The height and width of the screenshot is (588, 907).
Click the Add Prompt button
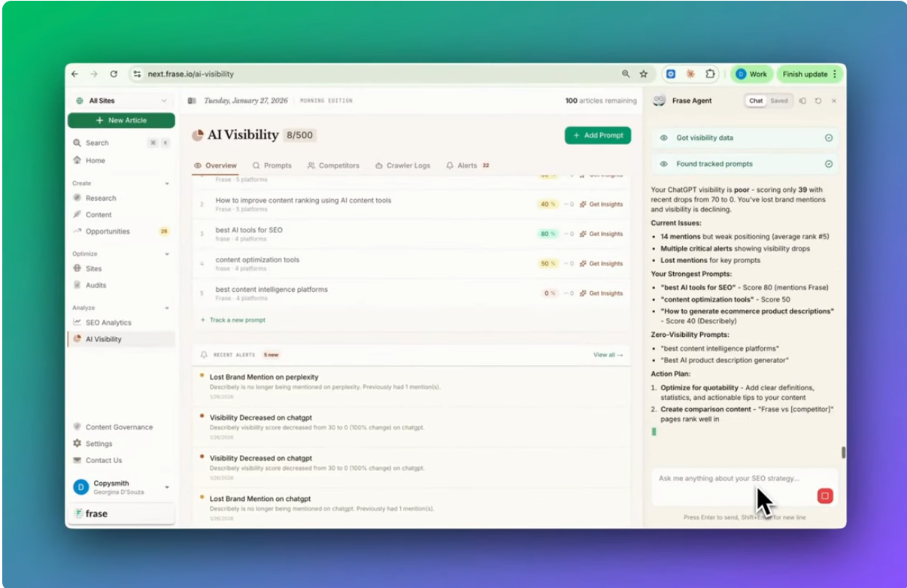[598, 135]
